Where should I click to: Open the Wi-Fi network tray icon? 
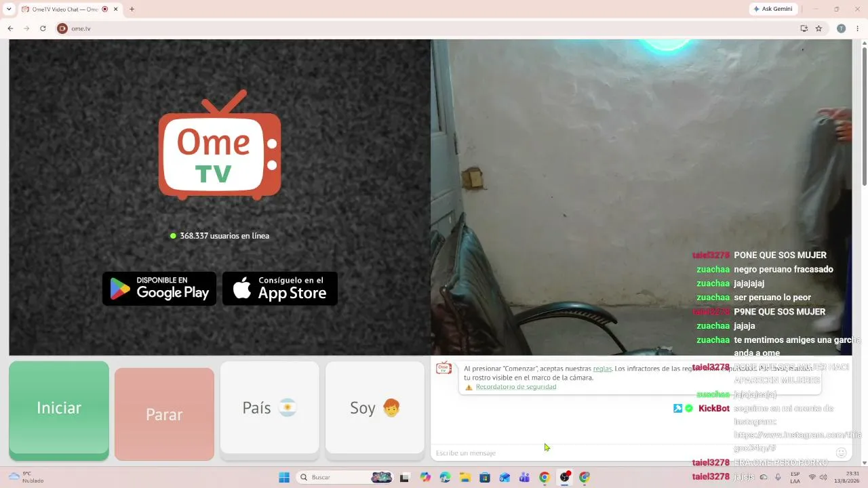tap(812, 477)
